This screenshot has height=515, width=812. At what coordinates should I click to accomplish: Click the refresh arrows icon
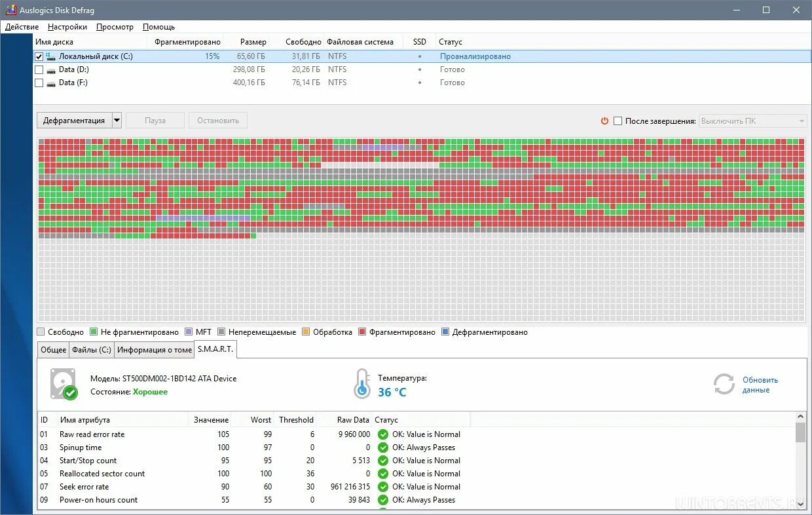point(724,384)
